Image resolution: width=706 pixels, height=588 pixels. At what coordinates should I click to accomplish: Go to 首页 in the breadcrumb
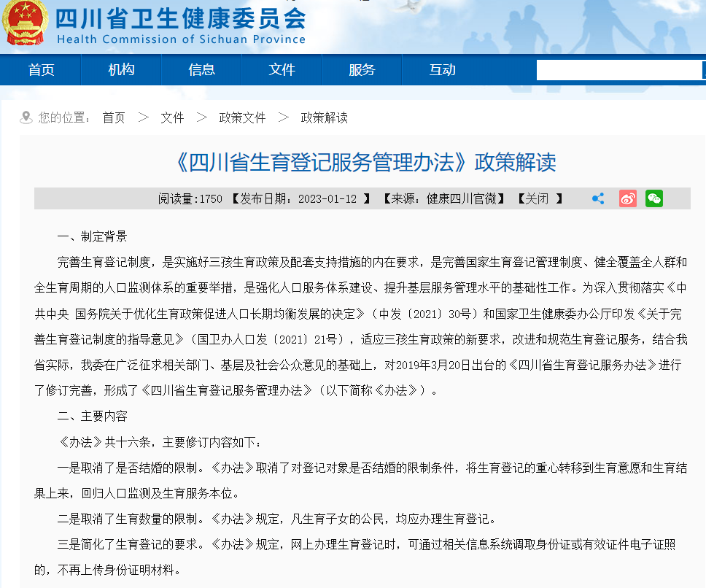pos(114,118)
